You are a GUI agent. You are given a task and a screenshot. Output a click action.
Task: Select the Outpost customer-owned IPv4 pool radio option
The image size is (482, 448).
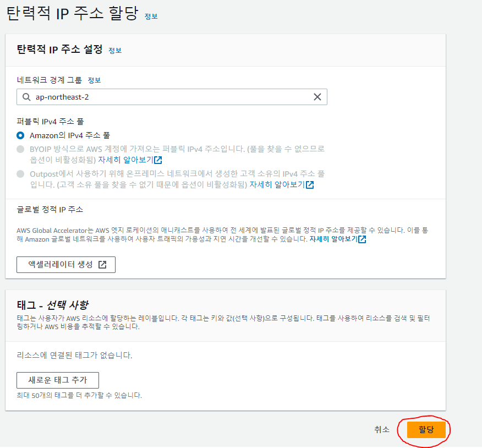click(20, 174)
